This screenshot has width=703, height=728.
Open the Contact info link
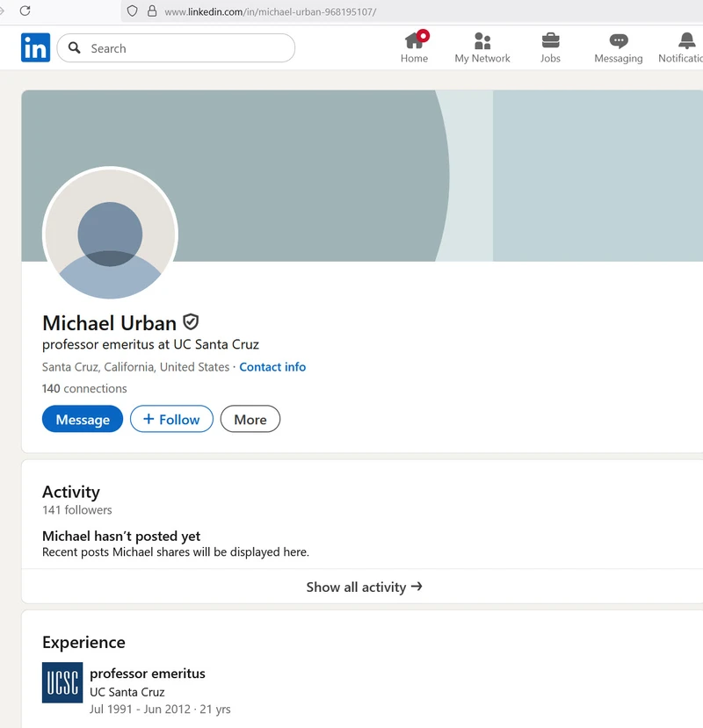click(x=272, y=367)
